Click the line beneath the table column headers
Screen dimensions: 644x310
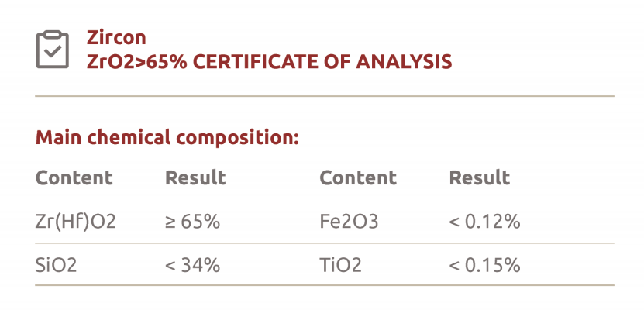click(x=325, y=201)
